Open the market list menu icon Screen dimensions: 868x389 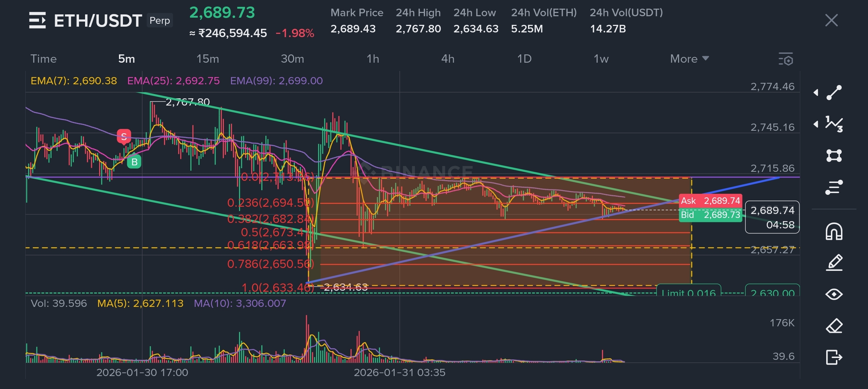tap(37, 20)
